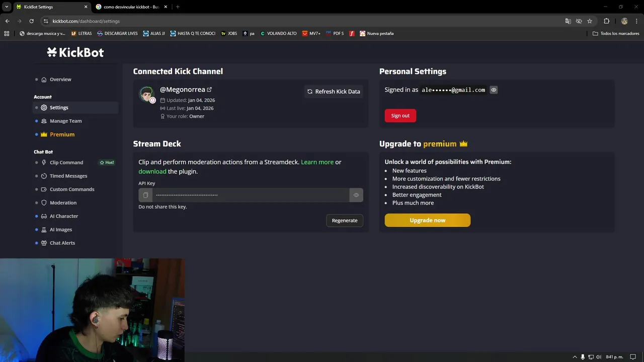Open Chrome menu three dots

[637, 21]
